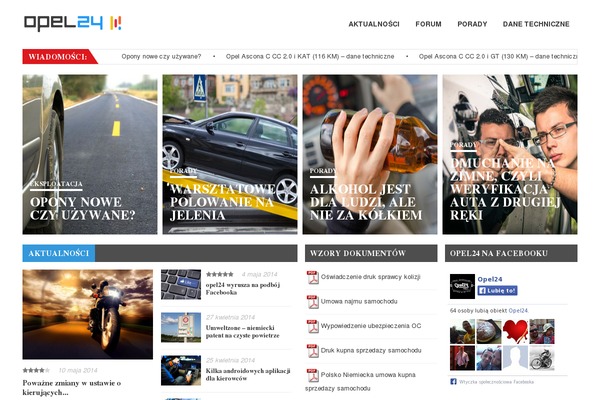Open the DANE TECHNICZNE menu item
The image size is (600, 400).
[536, 24]
